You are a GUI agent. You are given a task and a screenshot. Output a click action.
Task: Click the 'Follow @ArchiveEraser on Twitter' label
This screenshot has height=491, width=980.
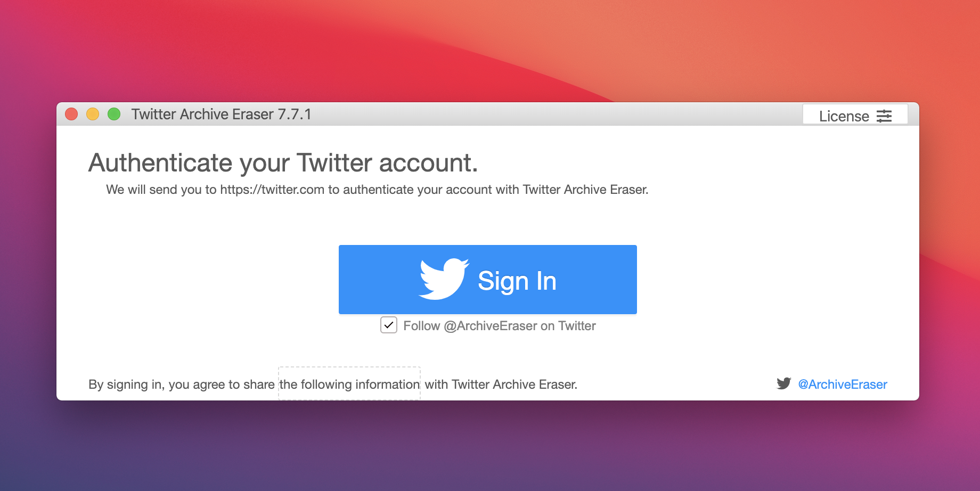coord(500,326)
